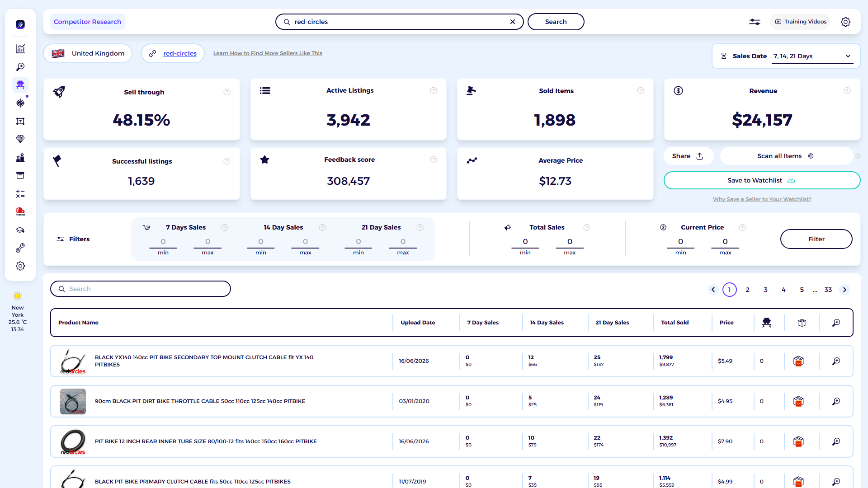Click the package box column header icon

[802, 323]
